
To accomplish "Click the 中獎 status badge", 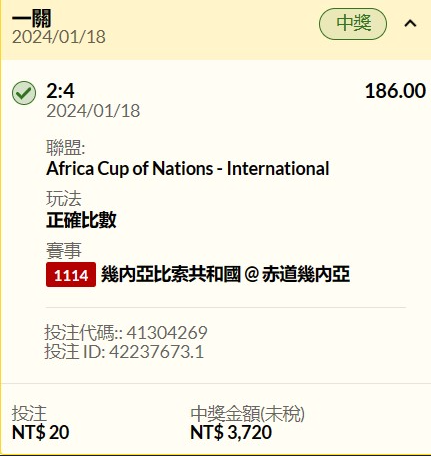I will tap(353, 24).
